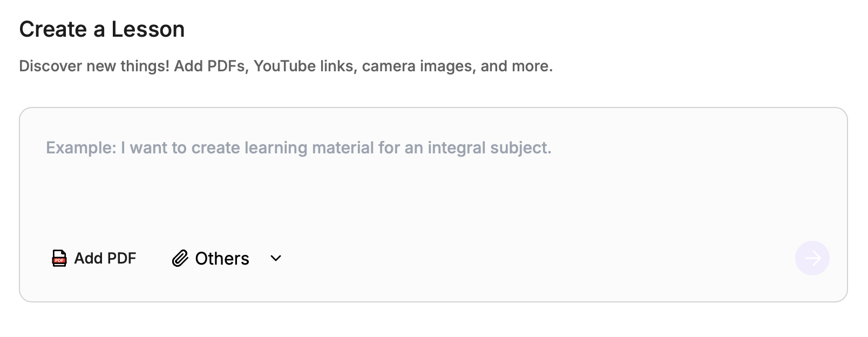The width and height of the screenshot is (868, 337).
Task: Click 'YouTube links' in the description line
Action: point(305,66)
